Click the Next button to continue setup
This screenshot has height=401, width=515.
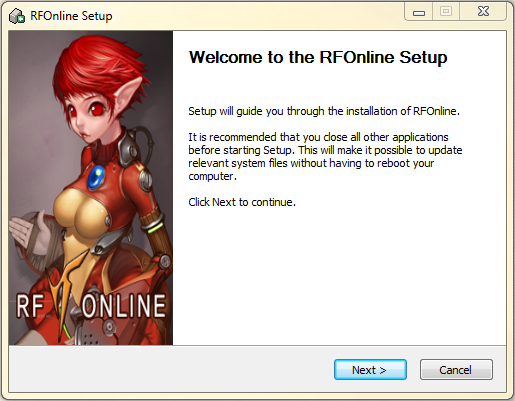[x=370, y=369]
